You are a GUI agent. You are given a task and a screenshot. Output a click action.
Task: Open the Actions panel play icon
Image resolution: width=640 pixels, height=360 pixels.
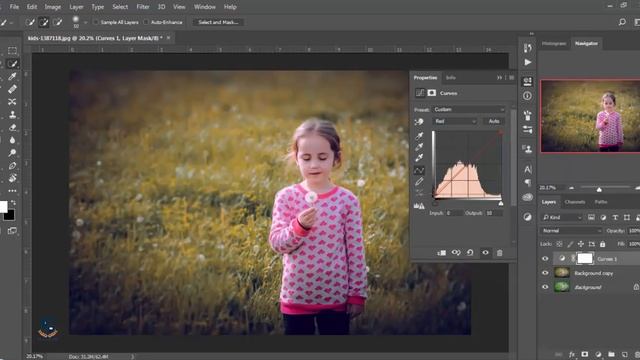[528, 62]
